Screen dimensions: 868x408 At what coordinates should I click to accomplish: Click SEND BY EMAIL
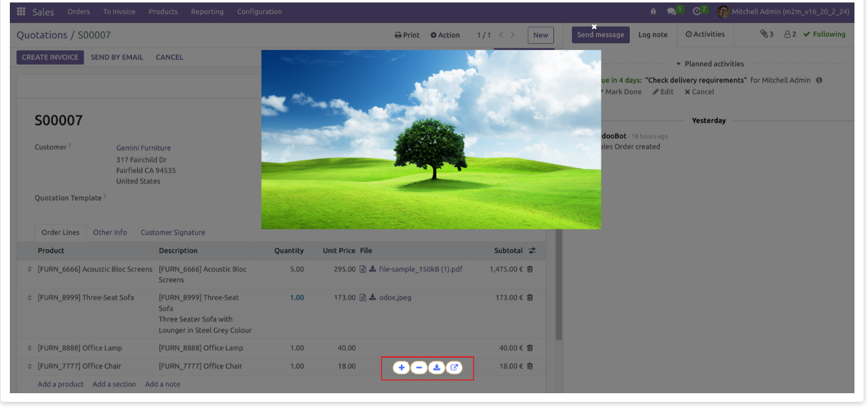pyautogui.click(x=117, y=57)
